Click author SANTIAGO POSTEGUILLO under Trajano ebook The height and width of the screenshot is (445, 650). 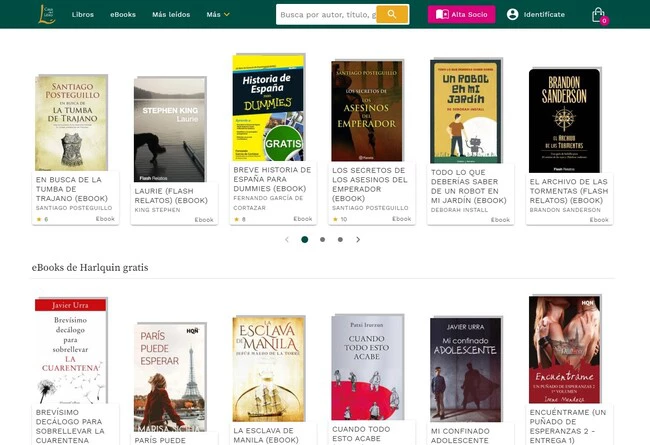click(74, 208)
